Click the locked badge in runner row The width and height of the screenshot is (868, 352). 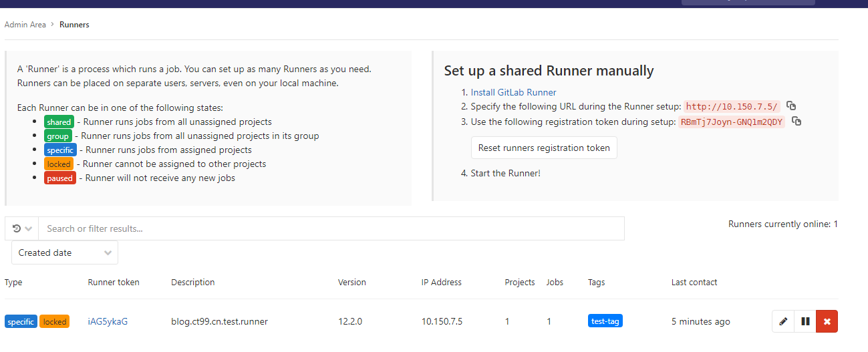55,322
